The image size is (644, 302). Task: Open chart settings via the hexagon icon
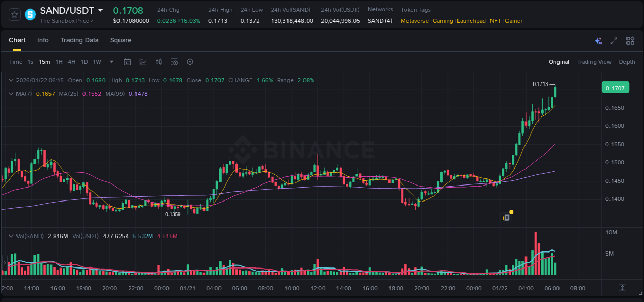[190, 62]
